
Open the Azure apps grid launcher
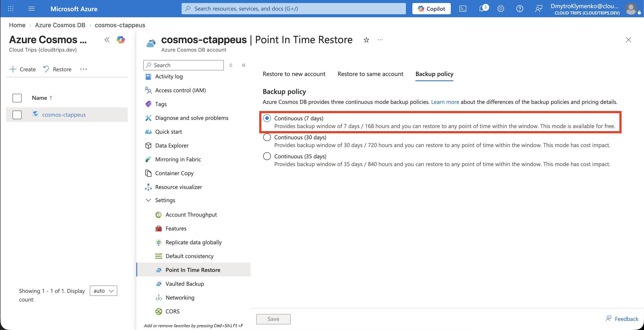[x=11, y=9]
